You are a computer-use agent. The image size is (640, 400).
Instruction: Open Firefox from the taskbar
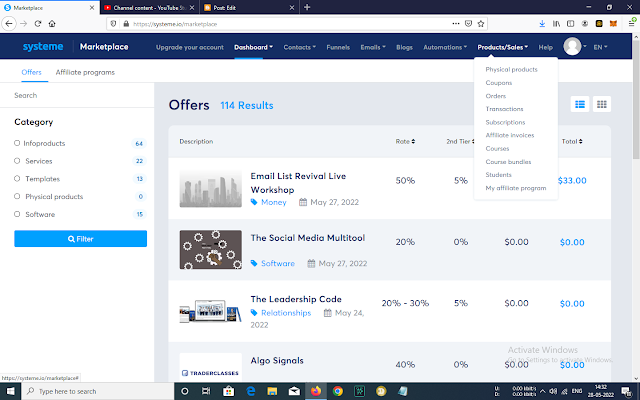pos(316,391)
